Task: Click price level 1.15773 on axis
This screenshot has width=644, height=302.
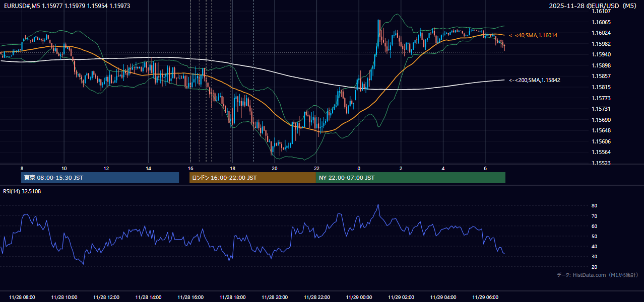Action: click(601, 98)
